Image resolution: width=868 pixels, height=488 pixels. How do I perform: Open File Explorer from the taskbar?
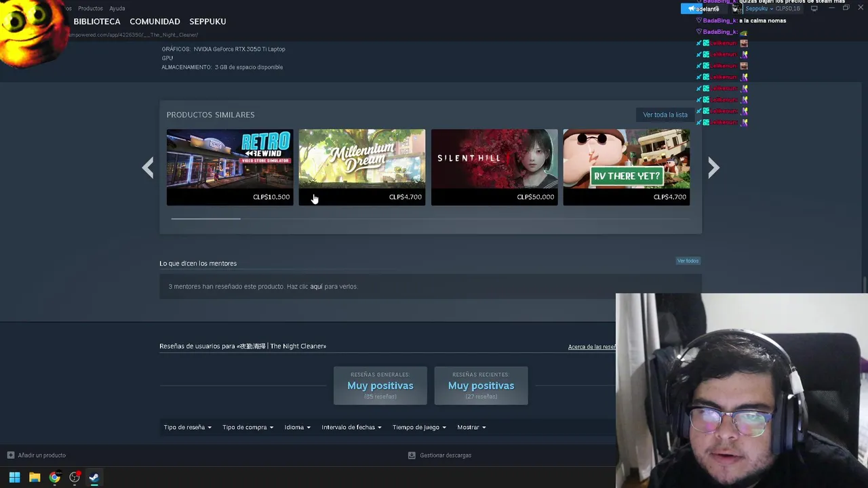pos(35,477)
